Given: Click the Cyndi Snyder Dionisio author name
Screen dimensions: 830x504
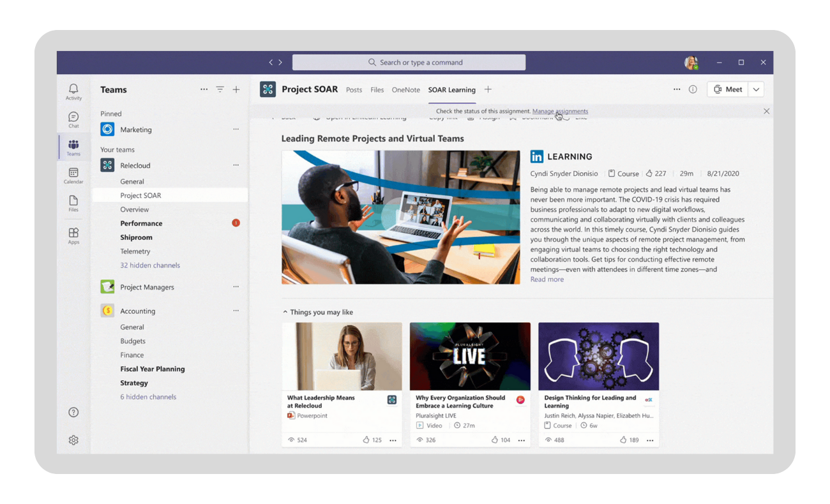Looking at the screenshot, I should pyautogui.click(x=564, y=174).
